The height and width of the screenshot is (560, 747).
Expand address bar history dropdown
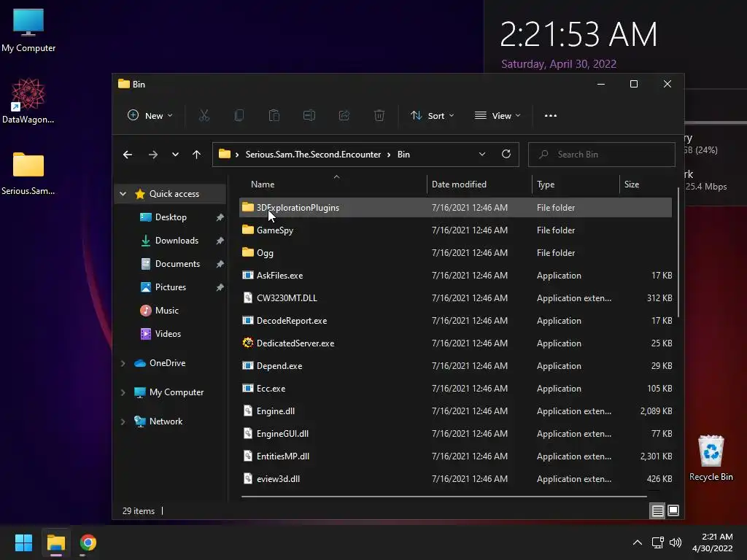coord(482,155)
